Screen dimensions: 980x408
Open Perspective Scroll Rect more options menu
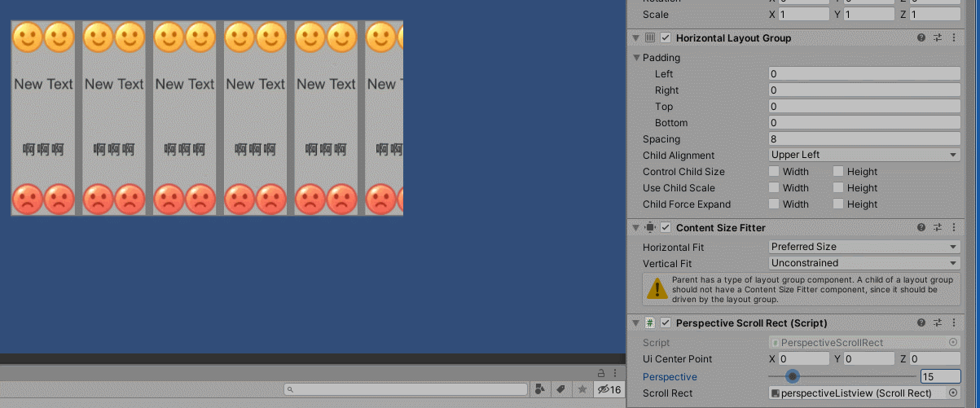coord(953,323)
